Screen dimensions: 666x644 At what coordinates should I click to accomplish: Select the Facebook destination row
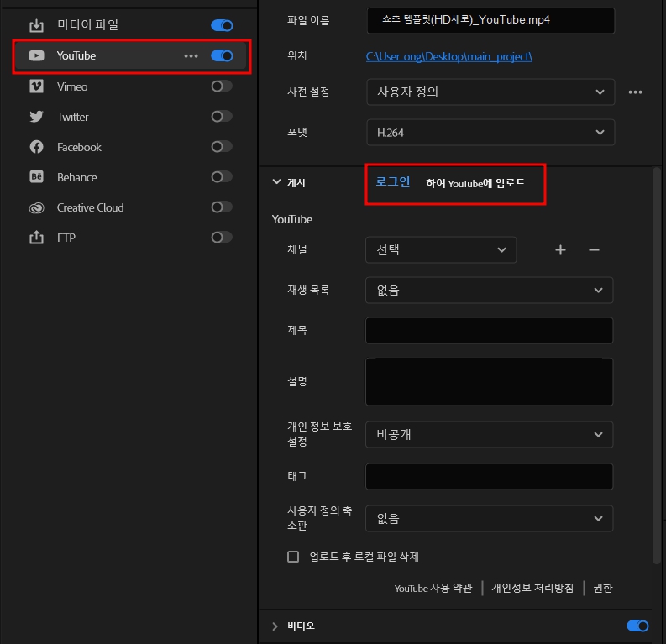pos(130,147)
